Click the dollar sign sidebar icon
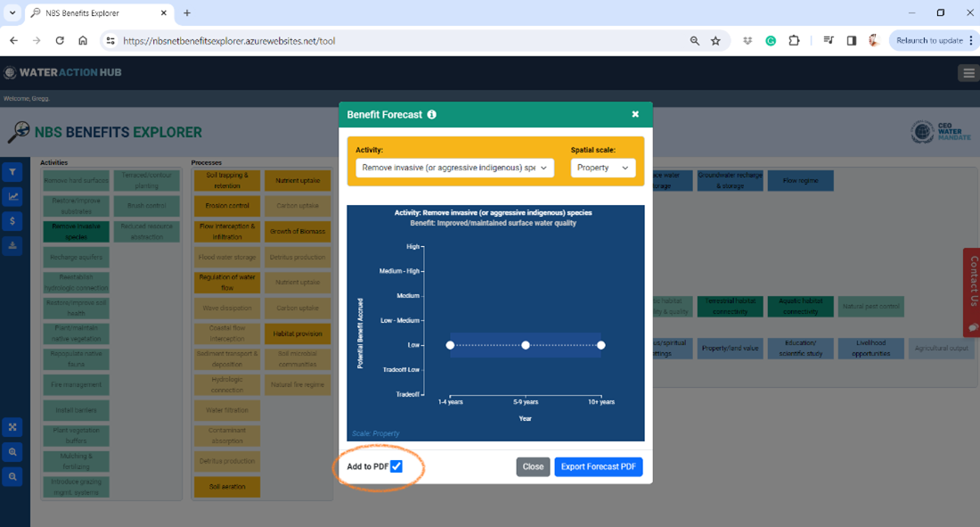Image resolution: width=980 pixels, height=527 pixels. click(13, 220)
